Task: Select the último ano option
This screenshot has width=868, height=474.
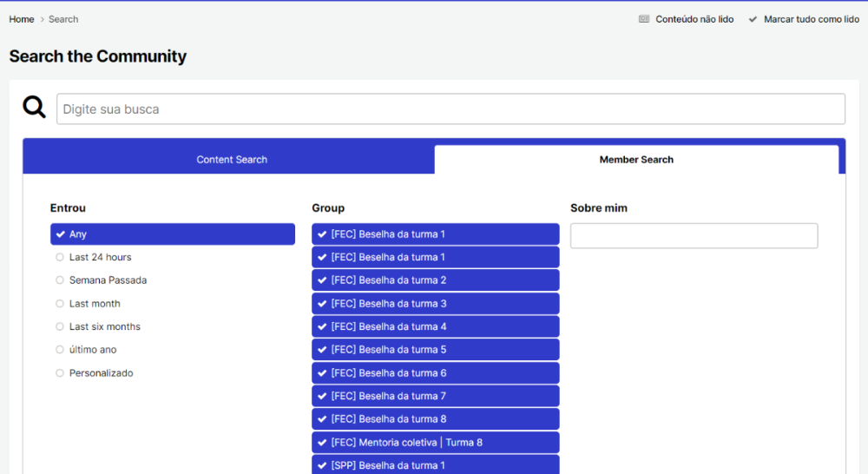Action: (93, 350)
